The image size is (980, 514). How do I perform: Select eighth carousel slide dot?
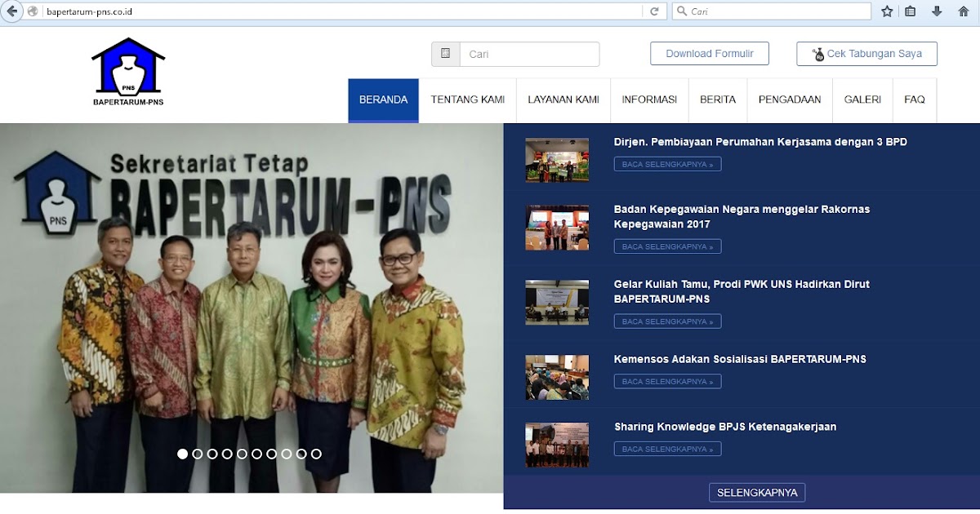click(x=286, y=454)
